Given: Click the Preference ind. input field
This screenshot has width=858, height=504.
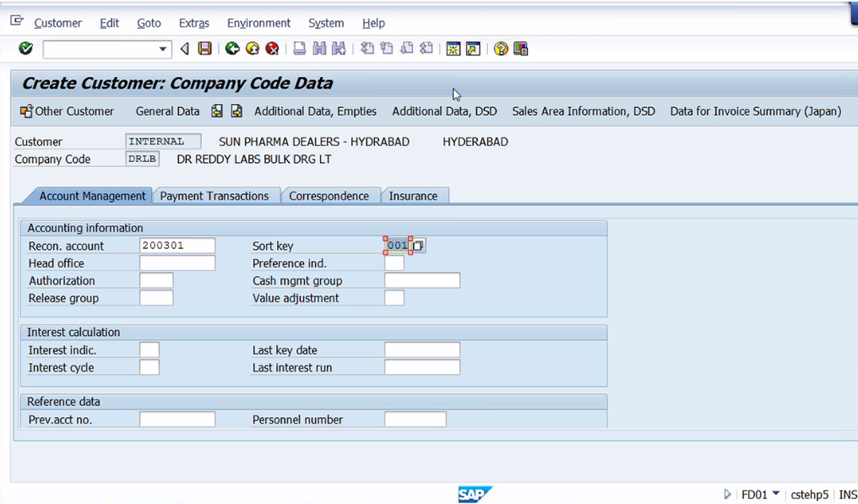Looking at the screenshot, I should [x=394, y=263].
